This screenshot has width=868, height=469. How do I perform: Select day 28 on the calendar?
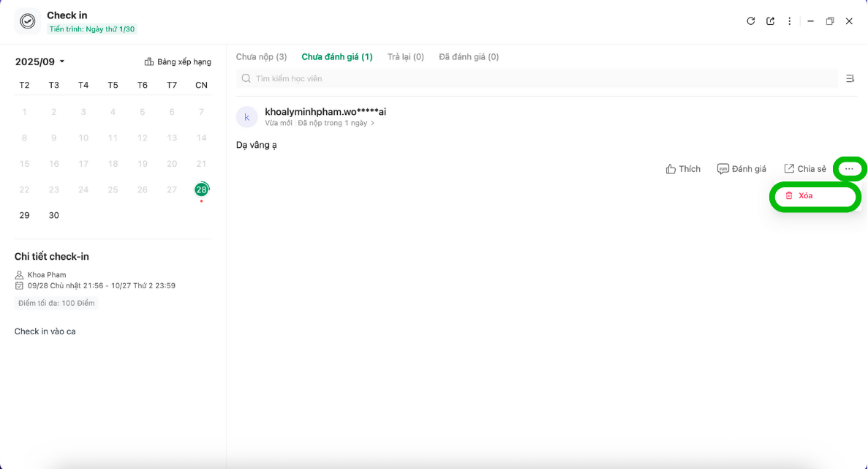point(201,190)
